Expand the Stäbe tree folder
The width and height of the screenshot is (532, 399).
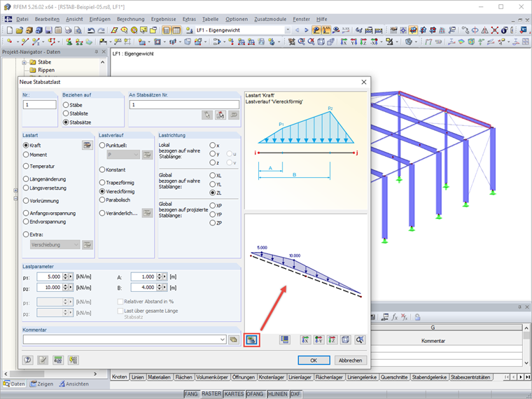(x=24, y=62)
